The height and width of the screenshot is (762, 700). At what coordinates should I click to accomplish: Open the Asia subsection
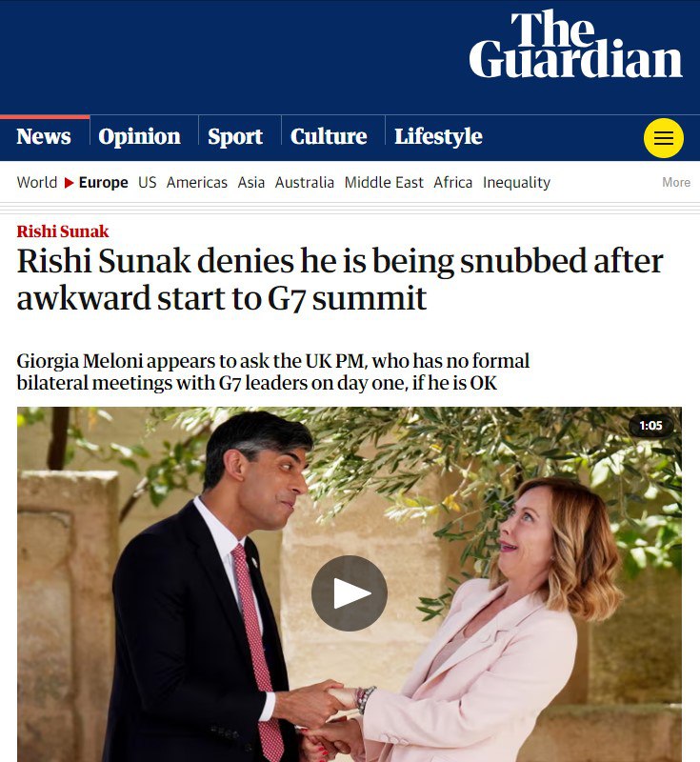click(251, 183)
